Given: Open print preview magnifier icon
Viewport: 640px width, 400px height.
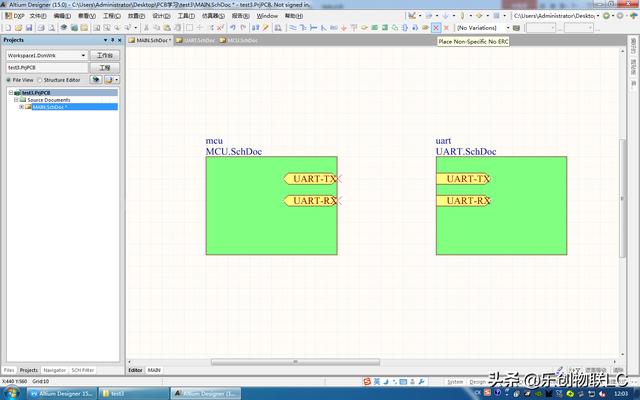Looking at the screenshot, I should click(51, 28).
